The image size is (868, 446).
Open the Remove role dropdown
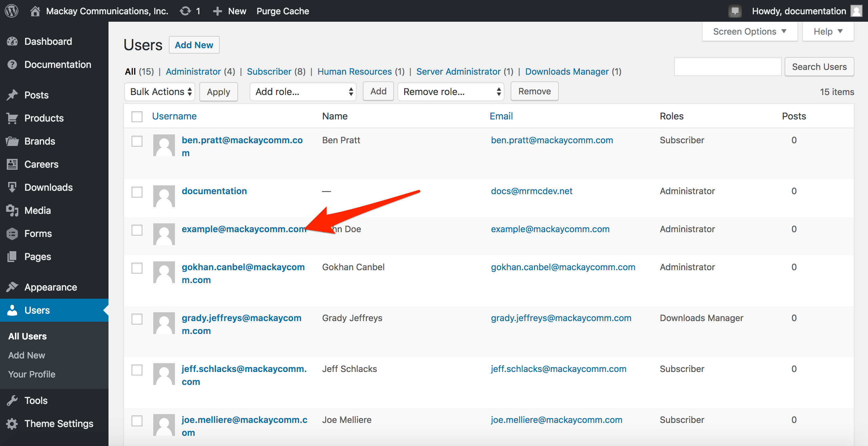click(451, 92)
